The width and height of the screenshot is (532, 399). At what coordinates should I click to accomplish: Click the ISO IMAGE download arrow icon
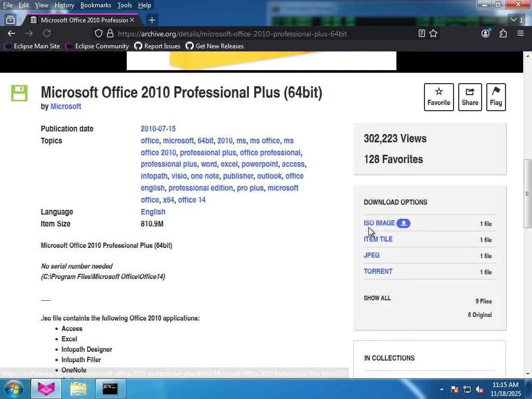[403, 223]
